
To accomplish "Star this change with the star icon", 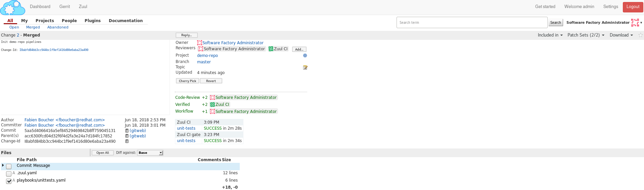I will [x=640, y=35].
